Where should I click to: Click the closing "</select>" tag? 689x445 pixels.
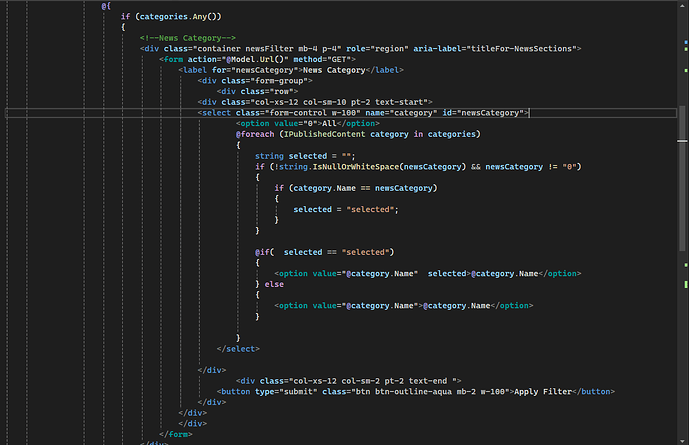[x=238, y=349]
